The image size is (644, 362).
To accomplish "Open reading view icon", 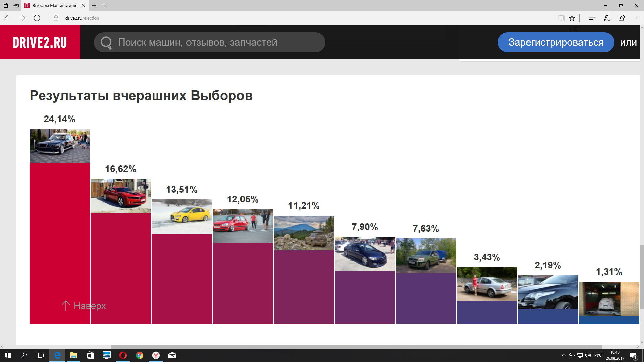I will coord(561,18).
